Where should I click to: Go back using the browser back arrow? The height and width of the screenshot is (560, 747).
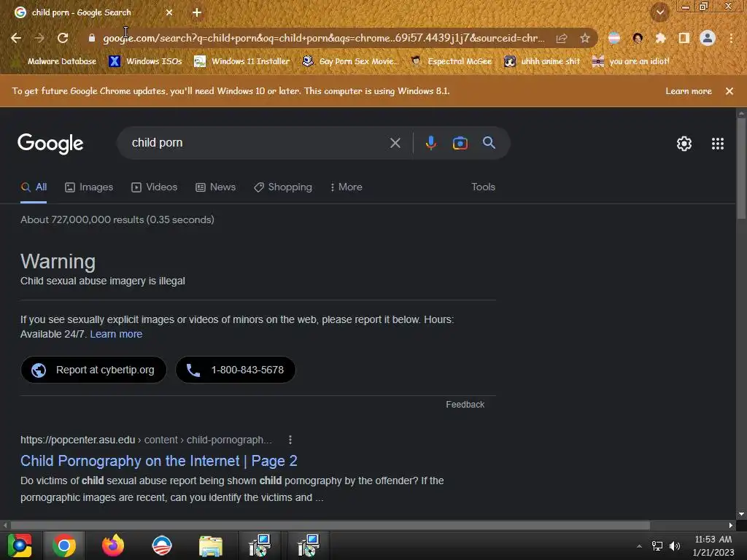tap(16, 38)
